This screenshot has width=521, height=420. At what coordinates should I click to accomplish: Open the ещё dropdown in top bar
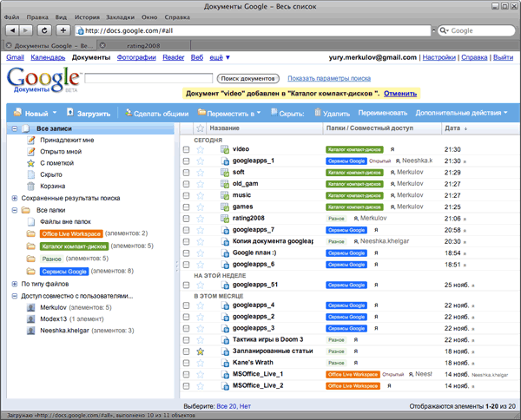(x=220, y=57)
